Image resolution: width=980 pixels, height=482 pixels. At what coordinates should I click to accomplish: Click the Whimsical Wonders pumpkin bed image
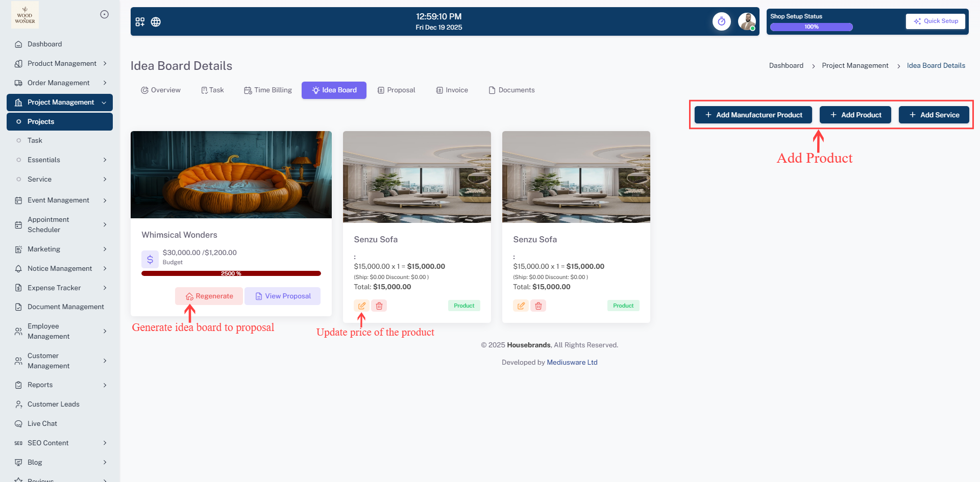coord(231,174)
